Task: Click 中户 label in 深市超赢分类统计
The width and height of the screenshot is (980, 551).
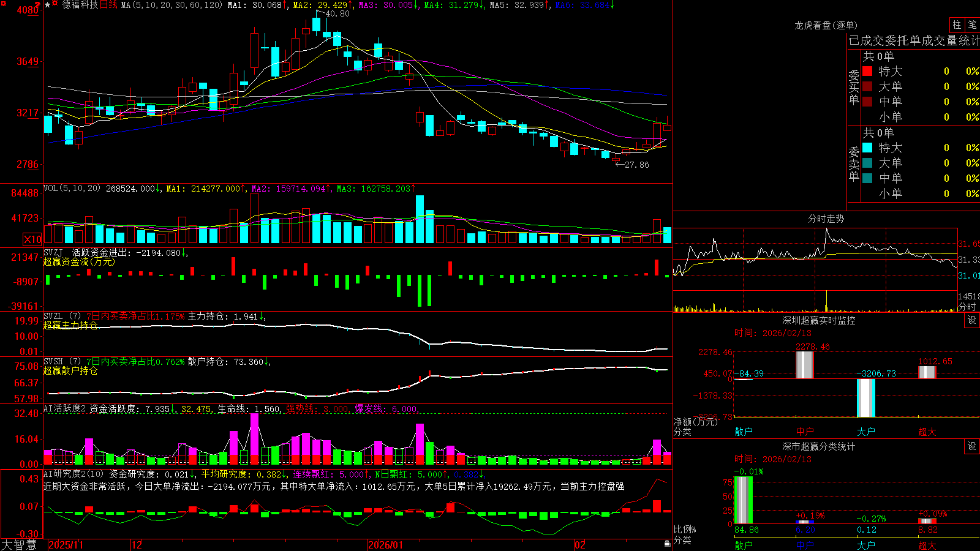Action: [x=805, y=545]
